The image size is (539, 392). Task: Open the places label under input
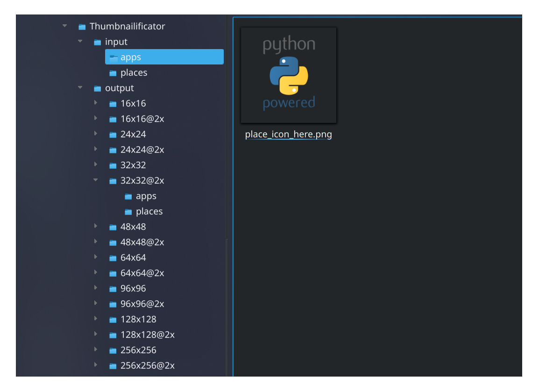tap(134, 73)
